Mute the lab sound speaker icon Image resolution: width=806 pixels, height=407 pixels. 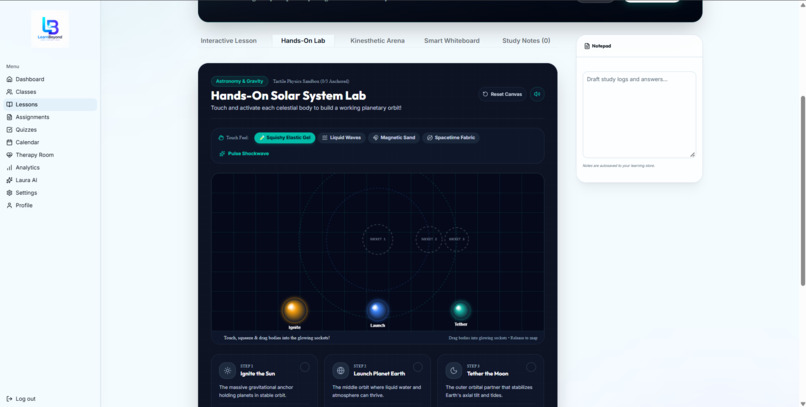pyautogui.click(x=537, y=94)
